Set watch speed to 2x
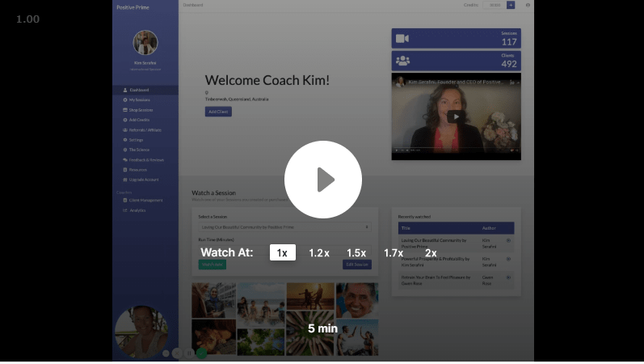Image resolution: width=644 pixels, height=364 pixels. (x=431, y=253)
